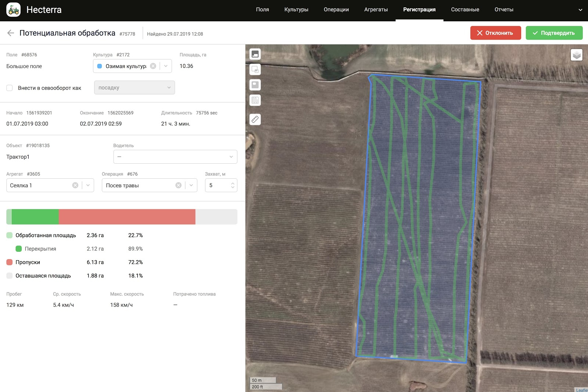Screen dimensions: 588x392
Task: Enable 'Внести в севооборот как' checkbox
Action: (x=10, y=88)
